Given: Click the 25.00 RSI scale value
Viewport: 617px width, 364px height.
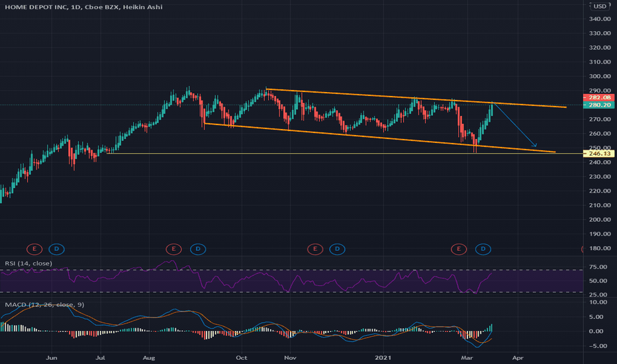Looking at the screenshot, I should [x=598, y=295].
